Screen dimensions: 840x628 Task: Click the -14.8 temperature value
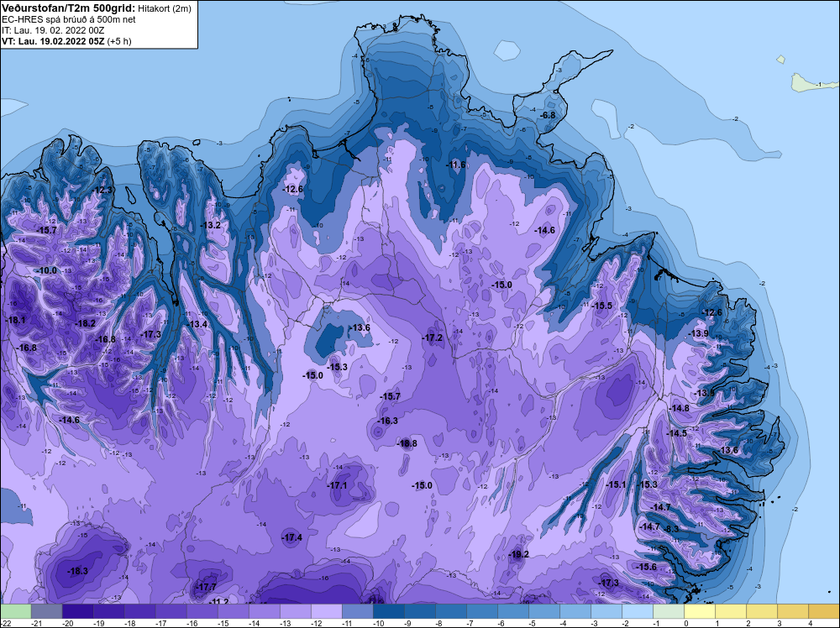tap(680, 408)
